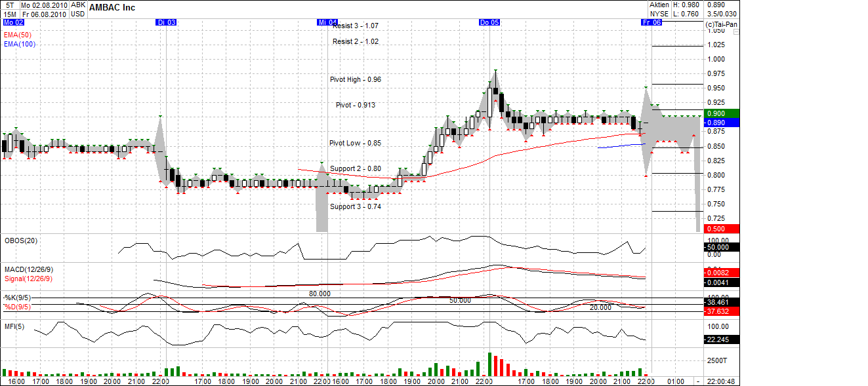The image size is (868, 386).
Task: Click the EMA(100) legend label
Action: click(x=19, y=44)
